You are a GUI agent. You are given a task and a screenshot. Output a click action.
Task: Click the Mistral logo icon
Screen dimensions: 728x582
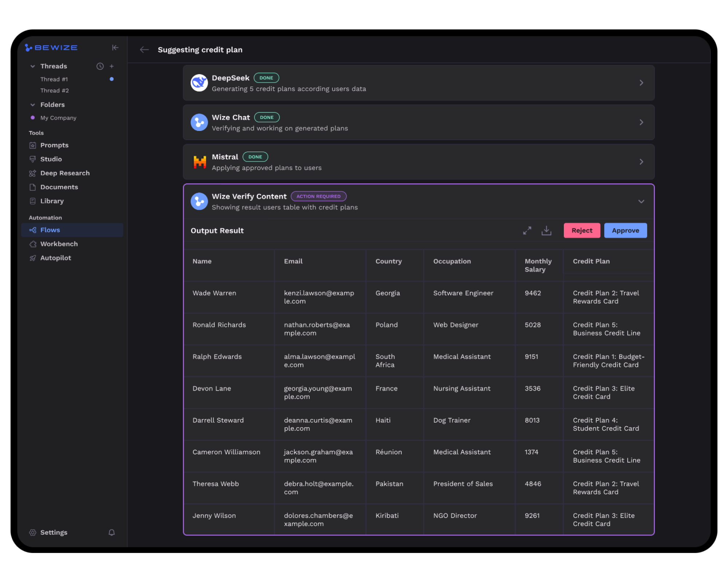[x=199, y=162]
